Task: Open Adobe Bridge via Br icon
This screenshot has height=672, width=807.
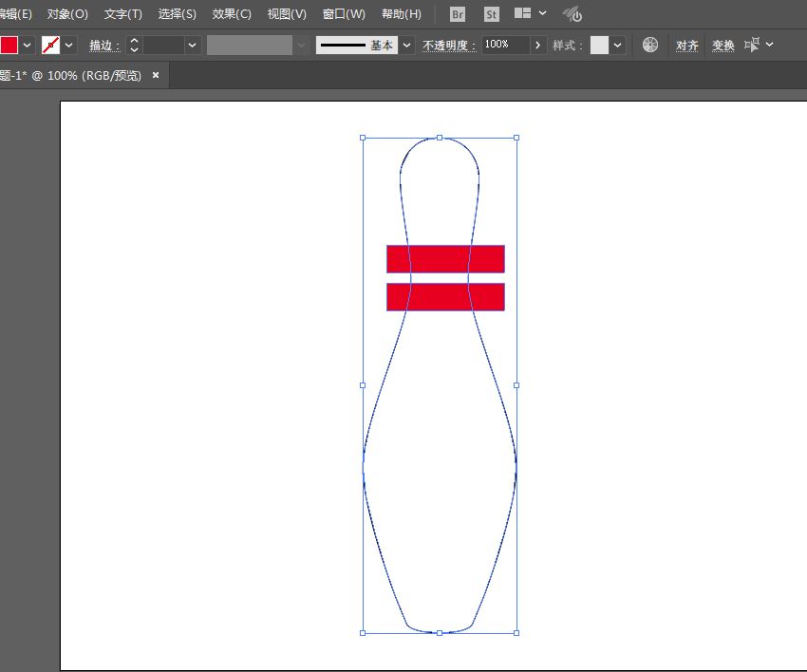Action: [458, 14]
